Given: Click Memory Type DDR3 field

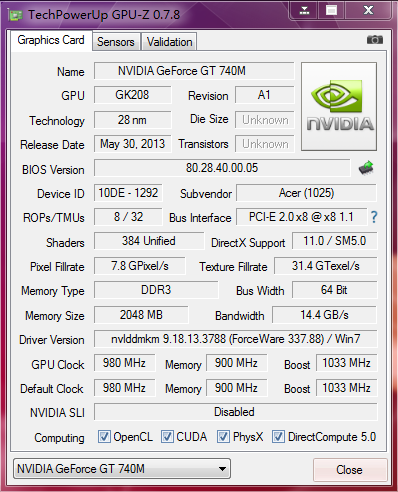Looking at the screenshot, I should pos(156,290).
